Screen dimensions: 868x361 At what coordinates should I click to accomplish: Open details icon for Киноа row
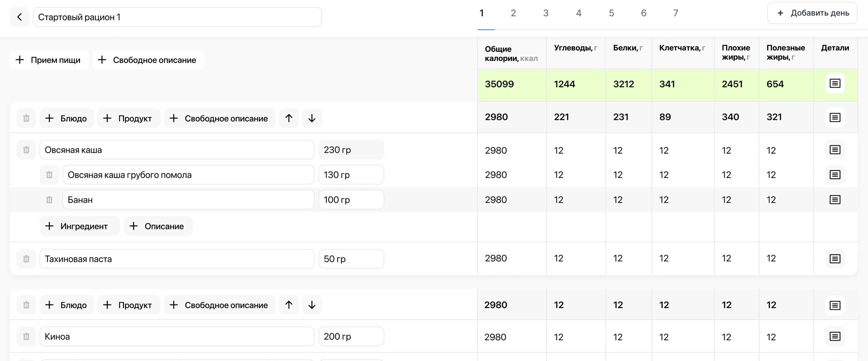[x=835, y=336]
